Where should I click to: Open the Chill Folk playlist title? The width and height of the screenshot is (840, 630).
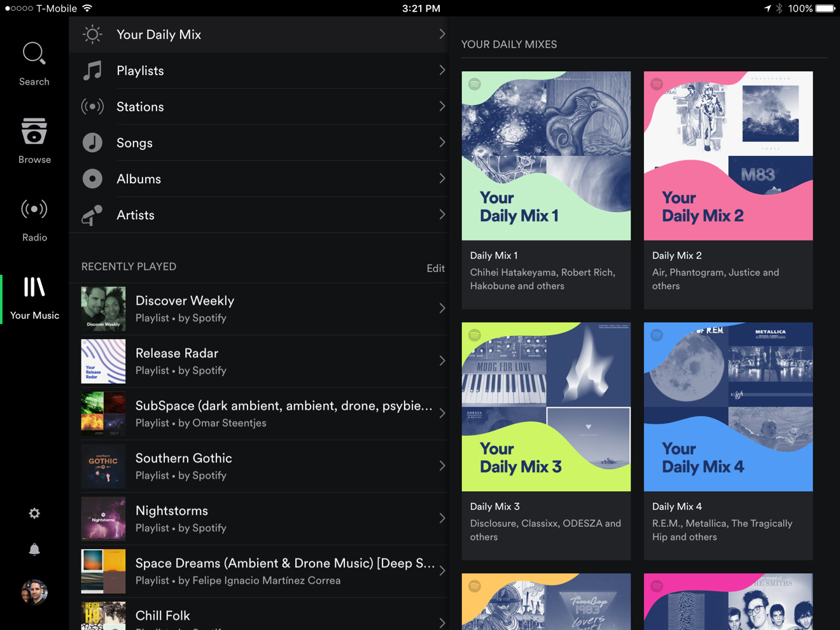coord(163,615)
